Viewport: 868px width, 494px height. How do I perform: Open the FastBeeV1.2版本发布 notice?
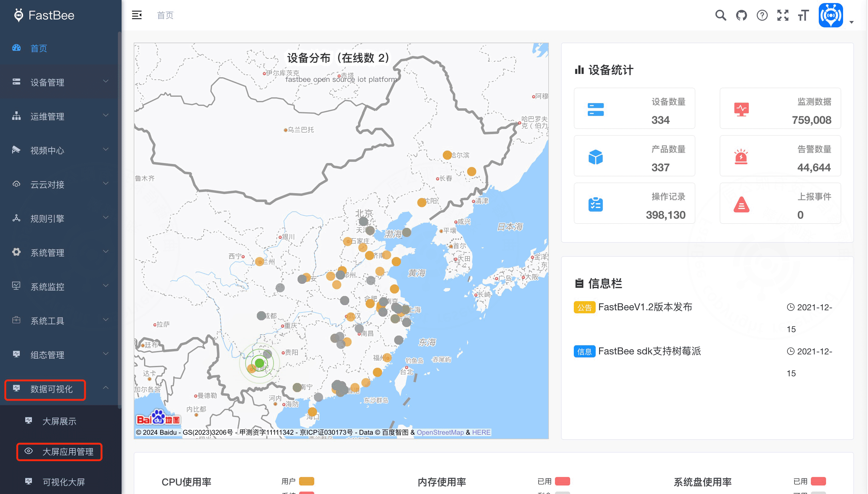[645, 307]
